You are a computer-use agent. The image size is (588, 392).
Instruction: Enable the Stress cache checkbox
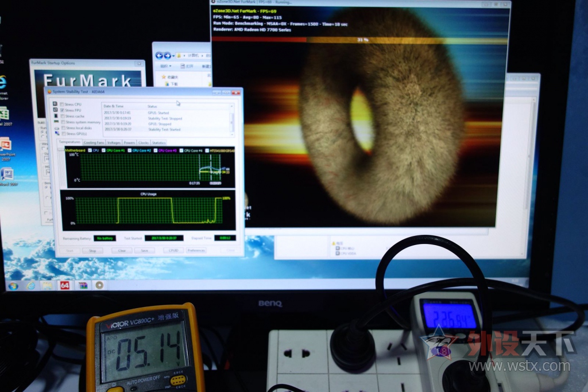(63, 116)
